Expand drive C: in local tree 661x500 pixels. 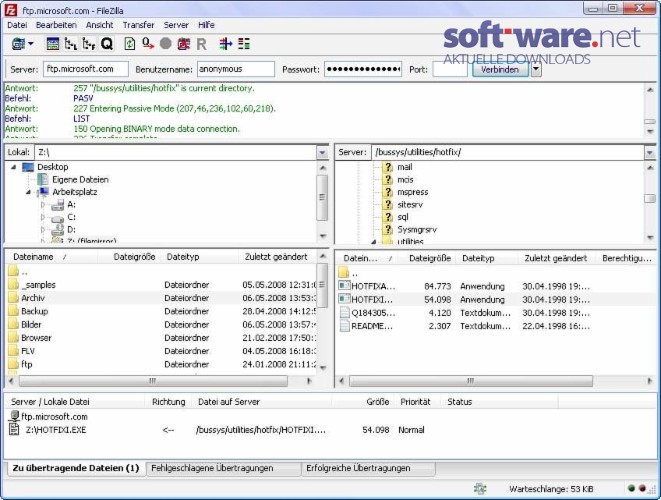click(43, 217)
